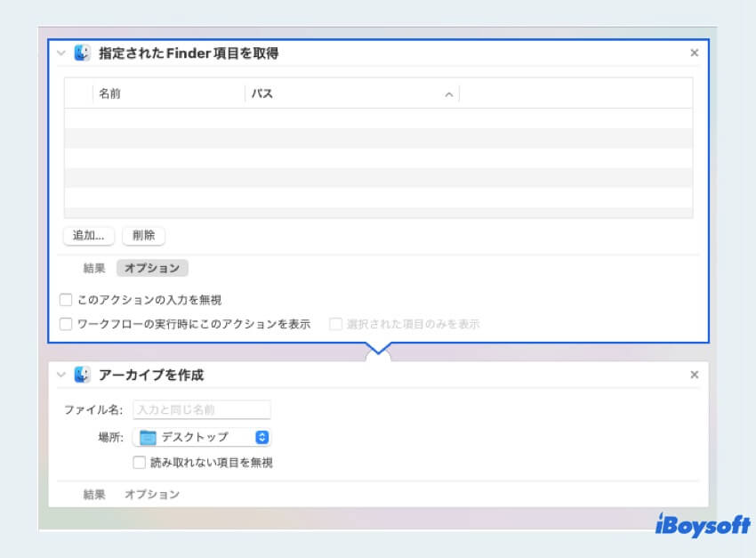Click the sort chevron on the パス column

coord(448,93)
